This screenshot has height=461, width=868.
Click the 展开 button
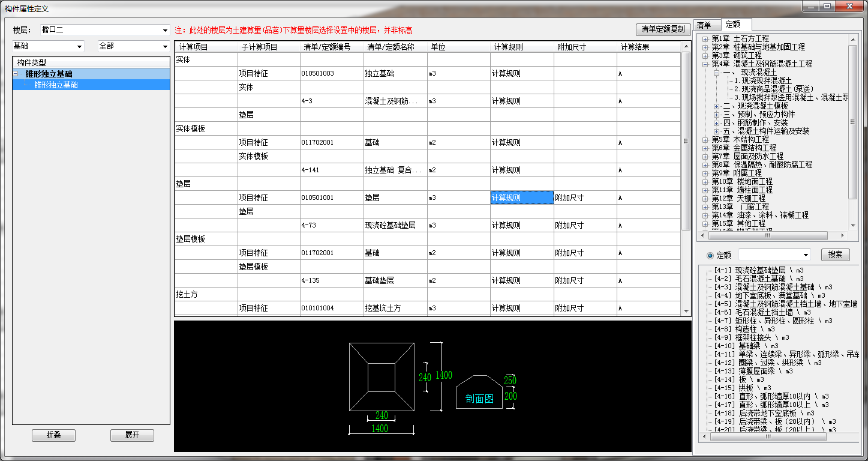point(132,435)
